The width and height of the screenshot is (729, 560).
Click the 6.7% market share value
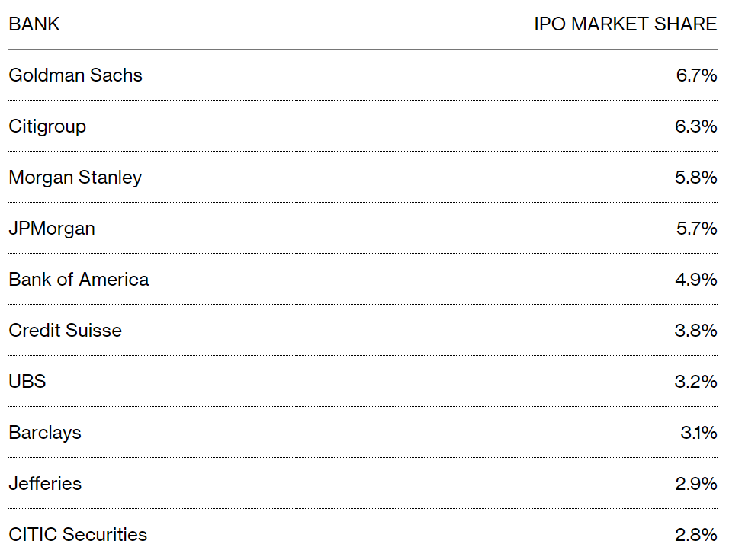[x=696, y=75]
